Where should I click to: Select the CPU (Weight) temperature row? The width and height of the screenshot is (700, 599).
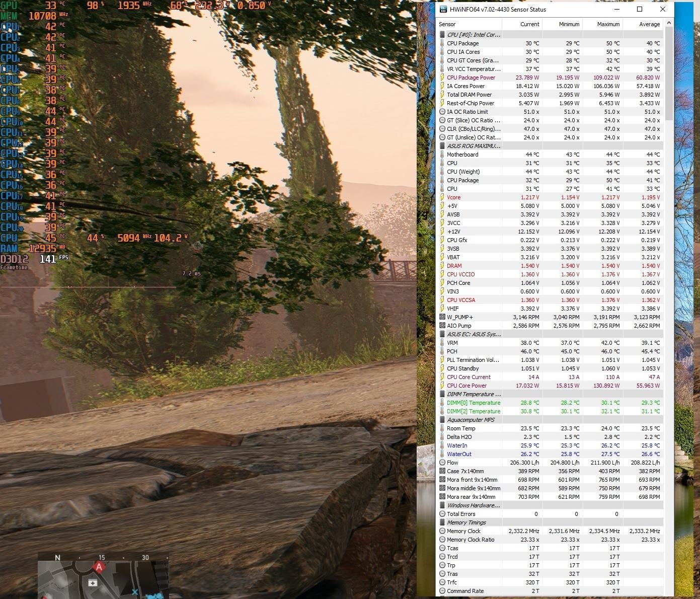click(x=550, y=172)
